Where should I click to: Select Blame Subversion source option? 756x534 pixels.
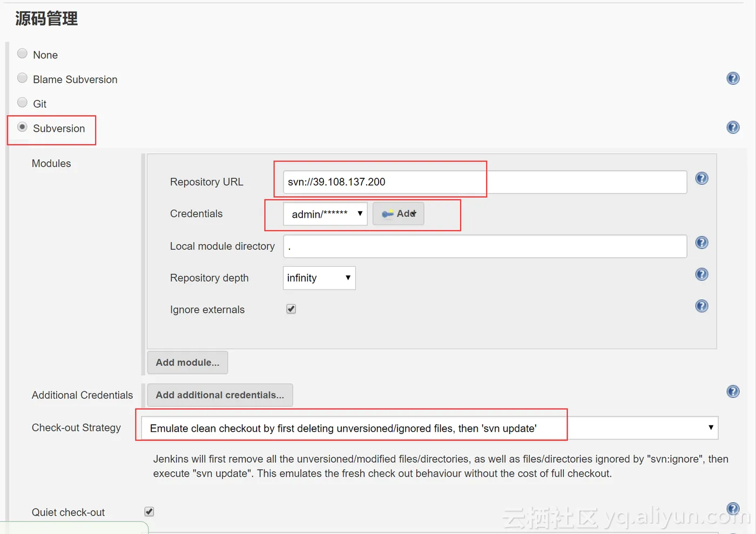[22, 78]
